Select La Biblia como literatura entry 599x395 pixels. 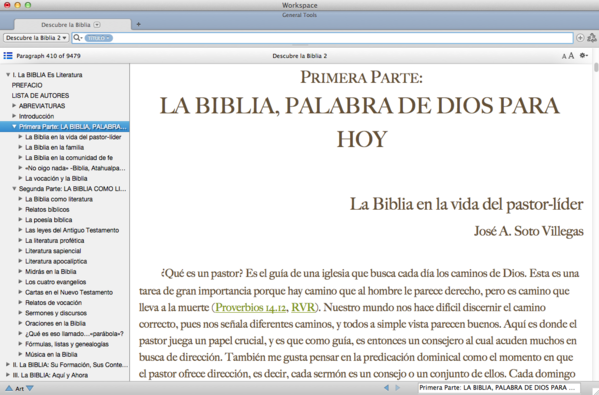tap(59, 199)
